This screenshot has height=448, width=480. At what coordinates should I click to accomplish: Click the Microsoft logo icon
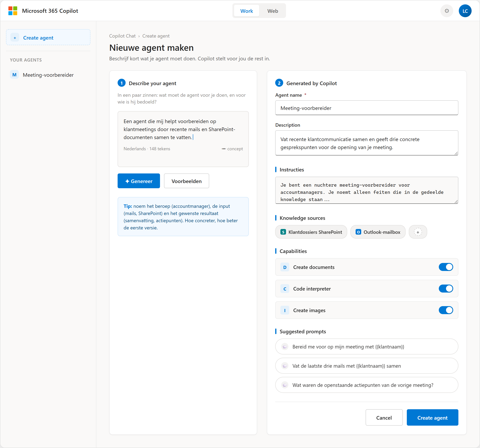13,11
